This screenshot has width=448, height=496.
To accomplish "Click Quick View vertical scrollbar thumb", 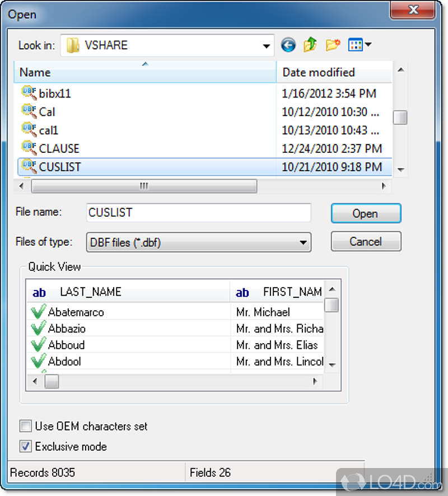I will [x=332, y=305].
